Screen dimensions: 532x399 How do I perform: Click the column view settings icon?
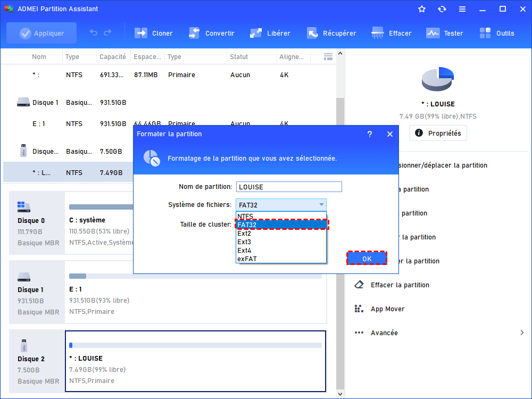(328, 57)
